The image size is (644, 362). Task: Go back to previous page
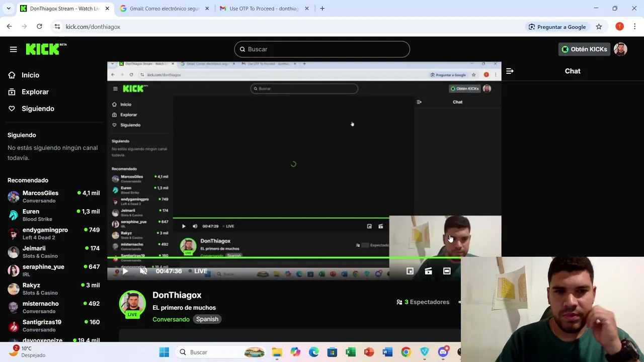click(x=9, y=27)
